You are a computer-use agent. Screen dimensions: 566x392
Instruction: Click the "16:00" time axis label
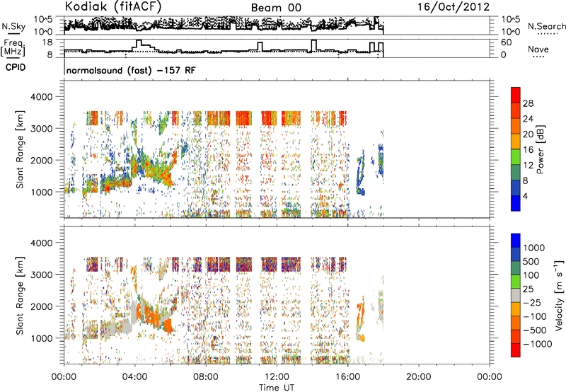coord(347,377)
